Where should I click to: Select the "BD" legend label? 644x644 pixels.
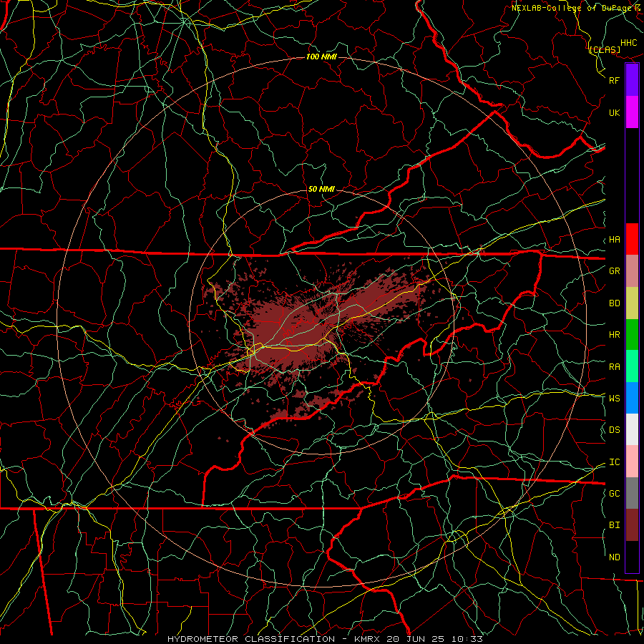[x=614, y=303]
